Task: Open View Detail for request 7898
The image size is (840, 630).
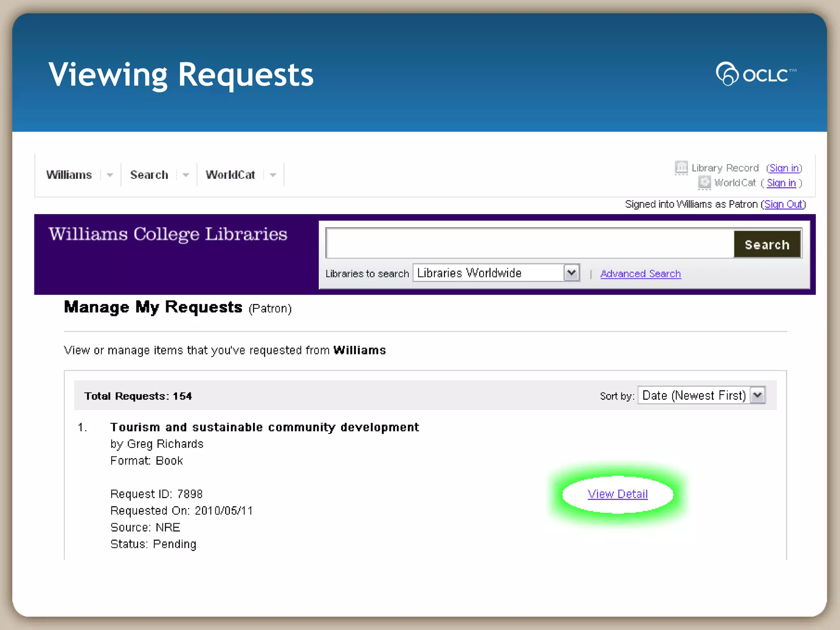Action: coord(617,494)
